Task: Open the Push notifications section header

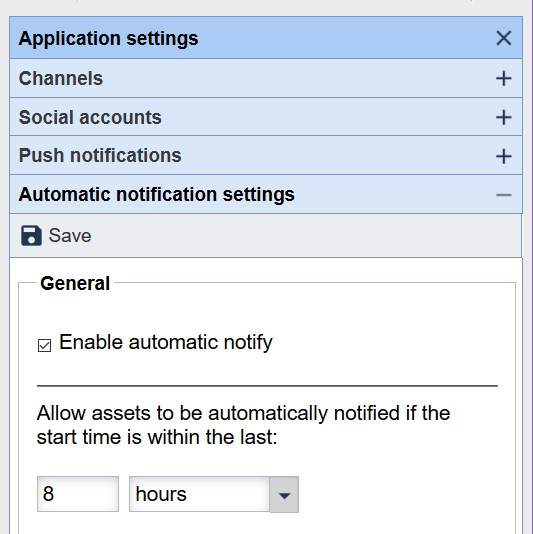Action: (x=266, y=156)
